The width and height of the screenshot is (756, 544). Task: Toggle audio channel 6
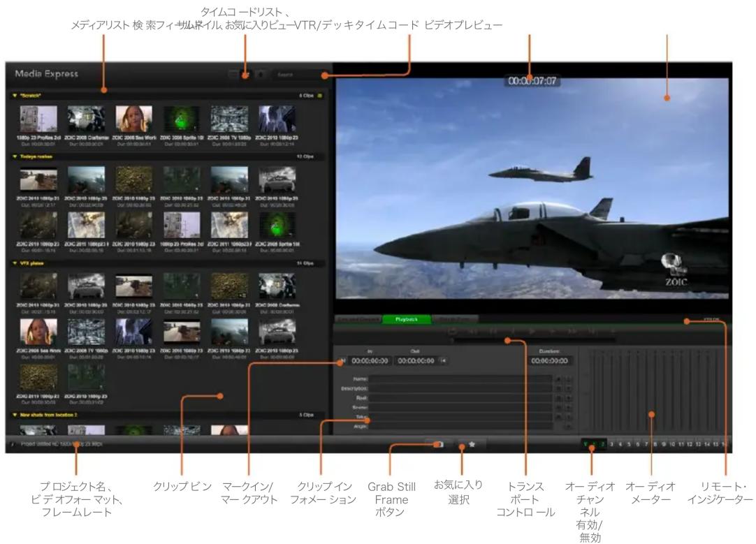pos(637,443)
